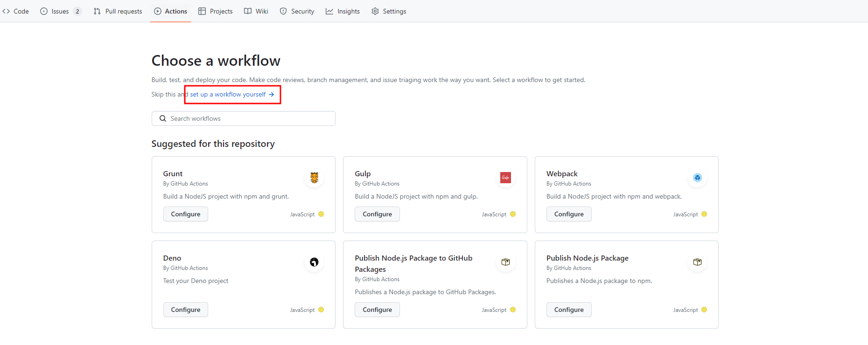Switch to the Projects tab

216,11
